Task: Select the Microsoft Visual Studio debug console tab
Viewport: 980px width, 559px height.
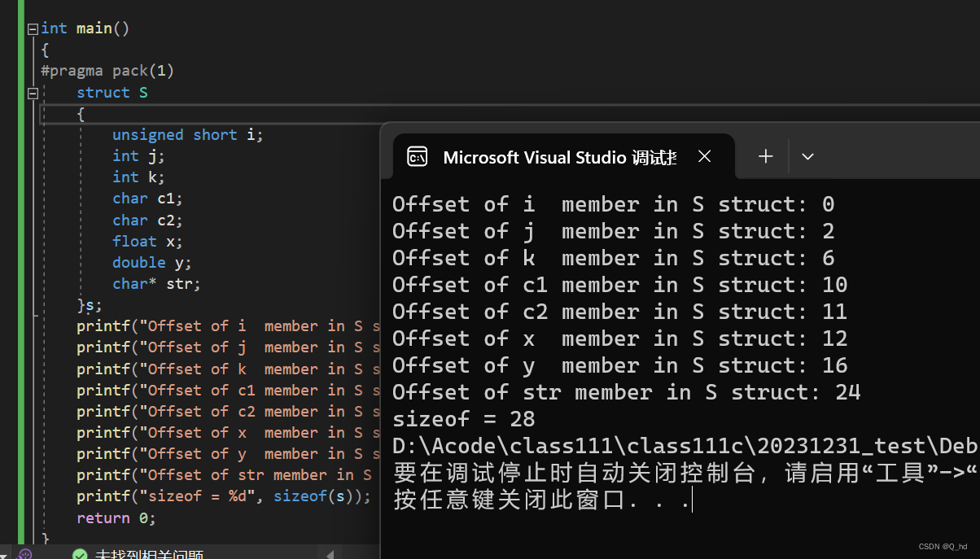Action: coord(562,157)
